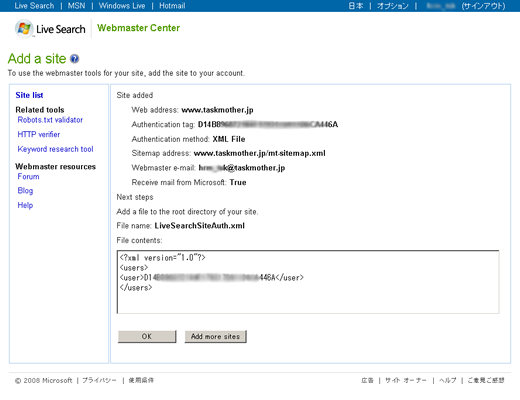The height and width of the screenshot is (400, 520).
Task: Click the webmaster e-mail address value
Action: 242,168
